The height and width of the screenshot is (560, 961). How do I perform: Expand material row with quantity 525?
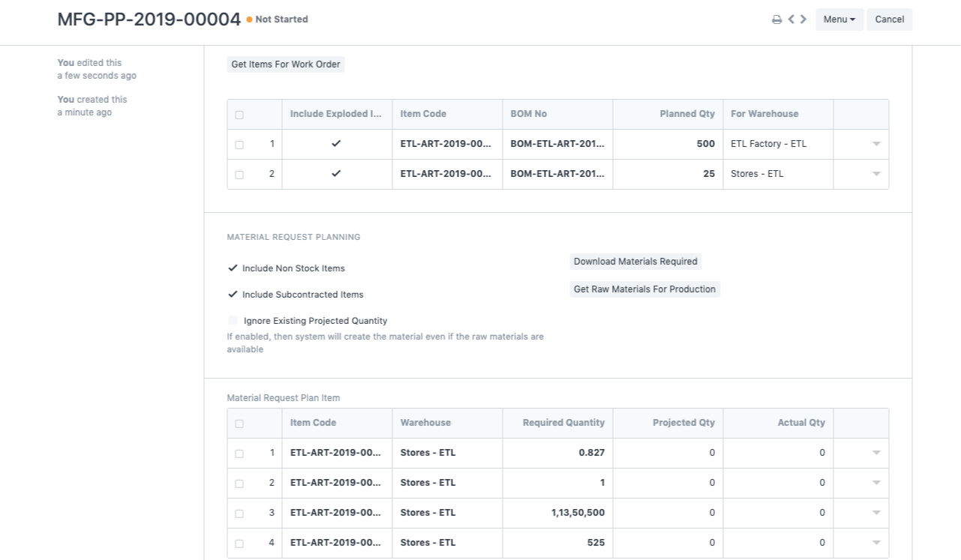(x=876, y=543)
